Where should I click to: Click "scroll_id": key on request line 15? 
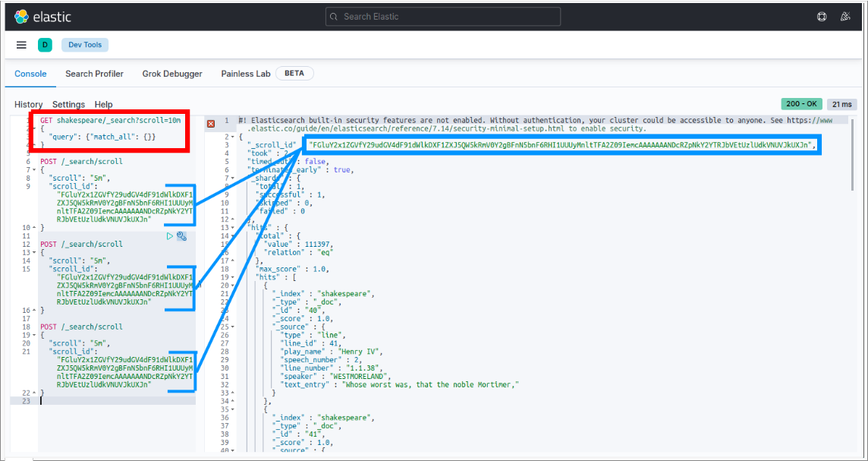click(73, 270)
